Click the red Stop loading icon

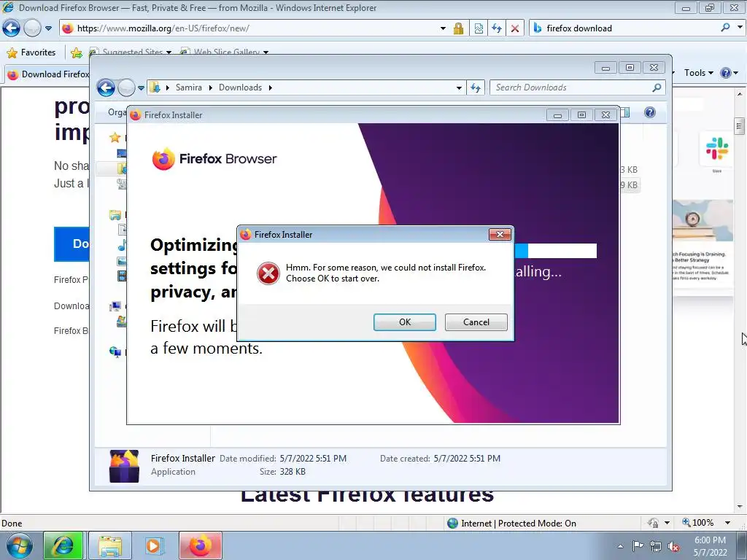(x=515, y=28)
